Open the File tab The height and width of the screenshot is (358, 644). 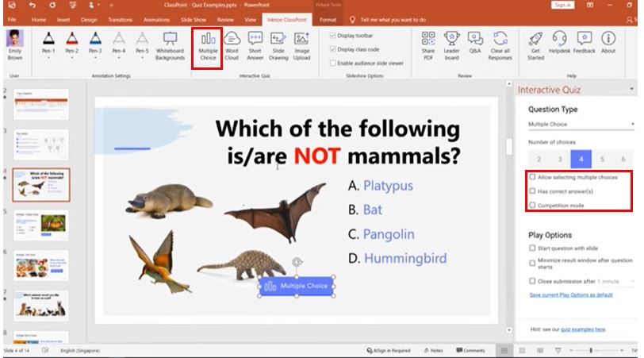coord(12,20)
